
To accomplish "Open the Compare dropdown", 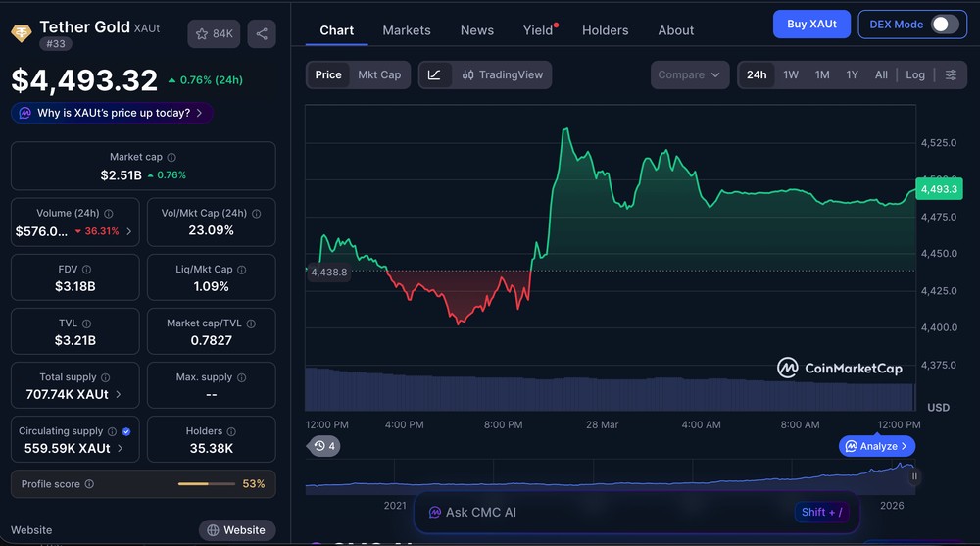I will click(689, 75).
